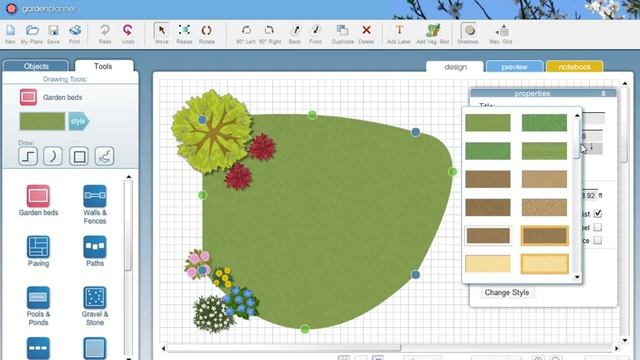Click the Redo arrow
Viewport: 640px width, 360px height.
click(105, 34)
